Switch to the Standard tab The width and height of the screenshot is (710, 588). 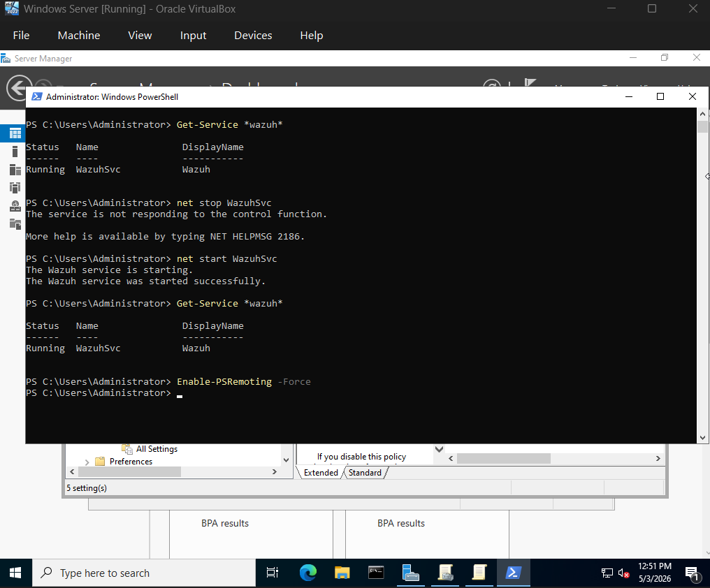pos(365,473)
